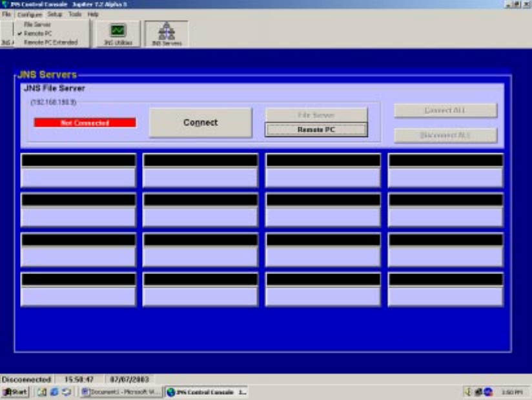This screenshot has width=532, height=400.
Task: Toggle the Remote PC mode button
Action: 316,130
